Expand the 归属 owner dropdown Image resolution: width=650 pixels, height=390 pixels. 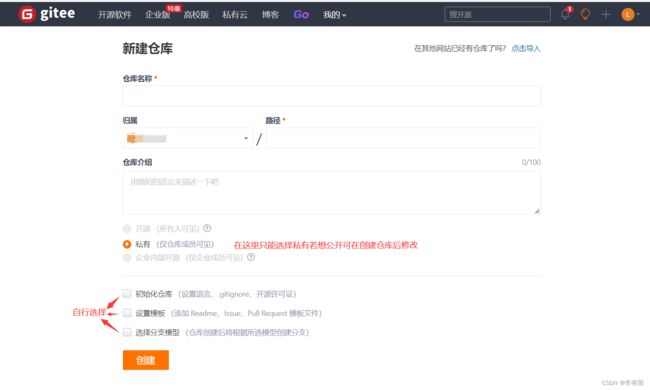[187, 138]
